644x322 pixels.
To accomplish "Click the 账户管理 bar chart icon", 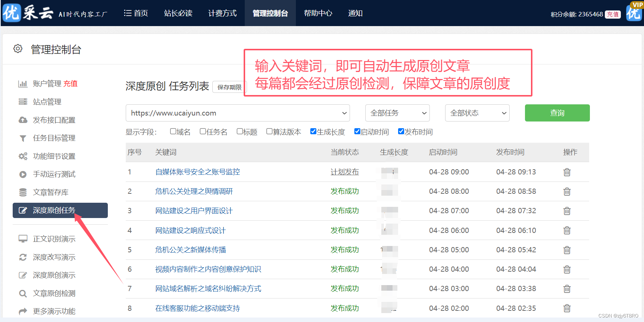I will [23, 84].
